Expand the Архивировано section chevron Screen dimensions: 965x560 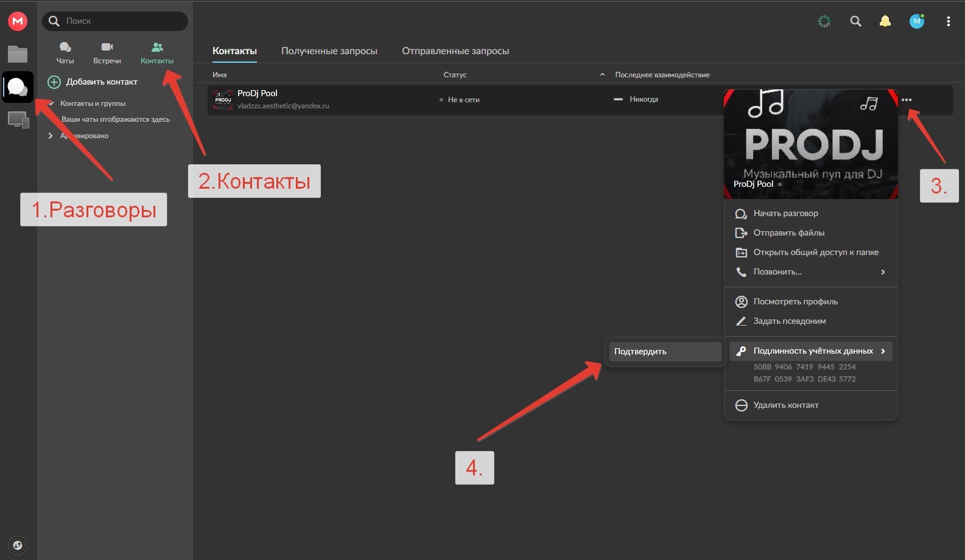[50, 136]
